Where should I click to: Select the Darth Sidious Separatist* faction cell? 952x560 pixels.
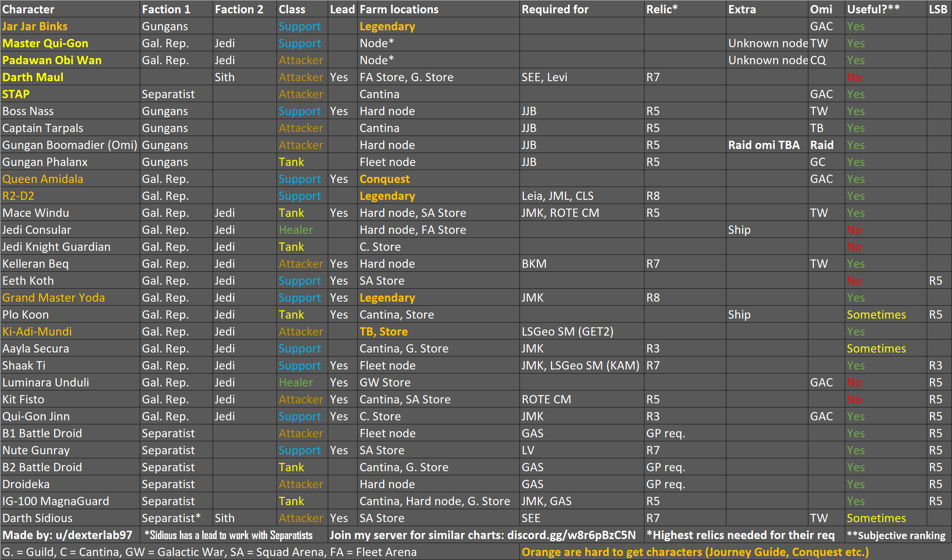[171, 518]
